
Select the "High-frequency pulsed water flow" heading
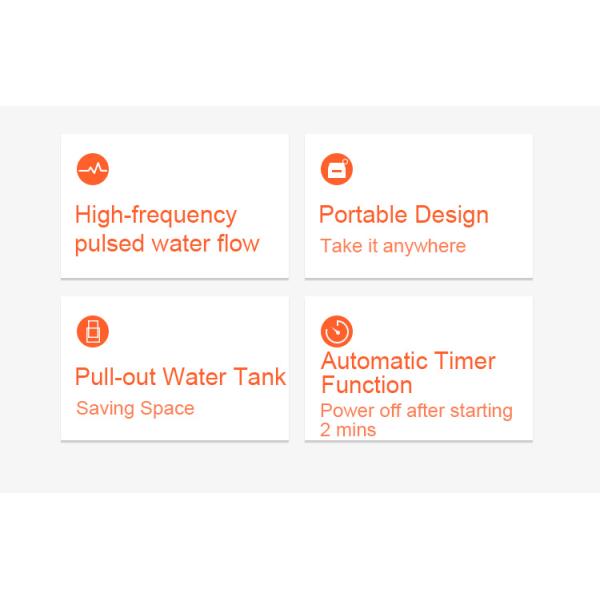[x=166, y=229]
